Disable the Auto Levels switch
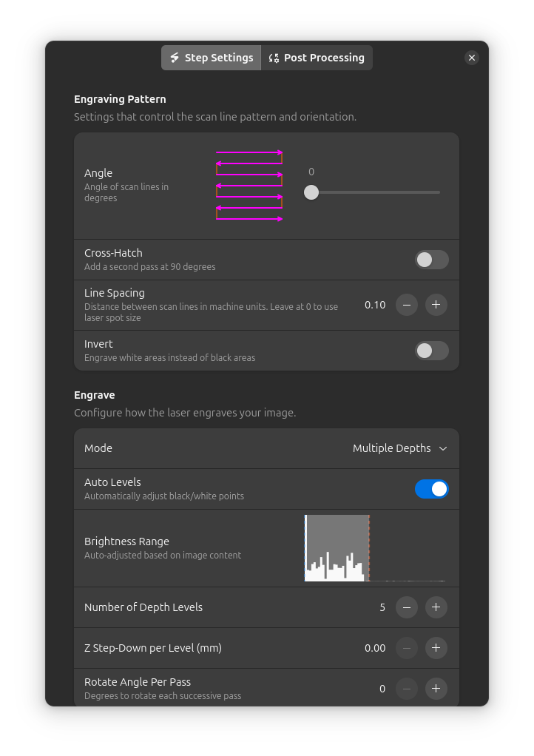This screenshot has height=756, width=534. tap(432, 489)
